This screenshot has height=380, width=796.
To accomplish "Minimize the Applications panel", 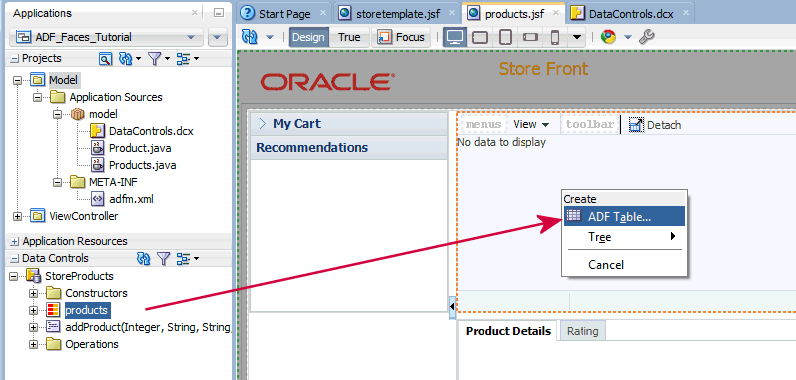I will click(219, 13).
